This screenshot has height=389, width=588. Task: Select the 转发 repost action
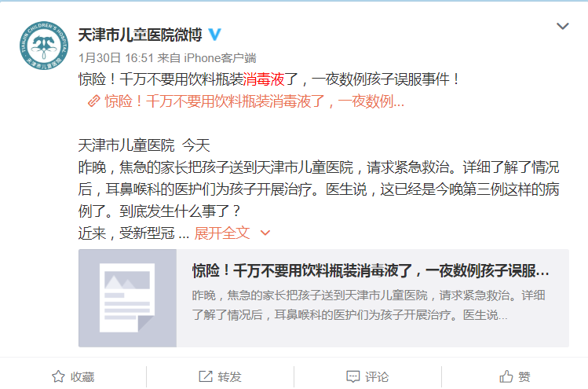click(x=229, y=376)
